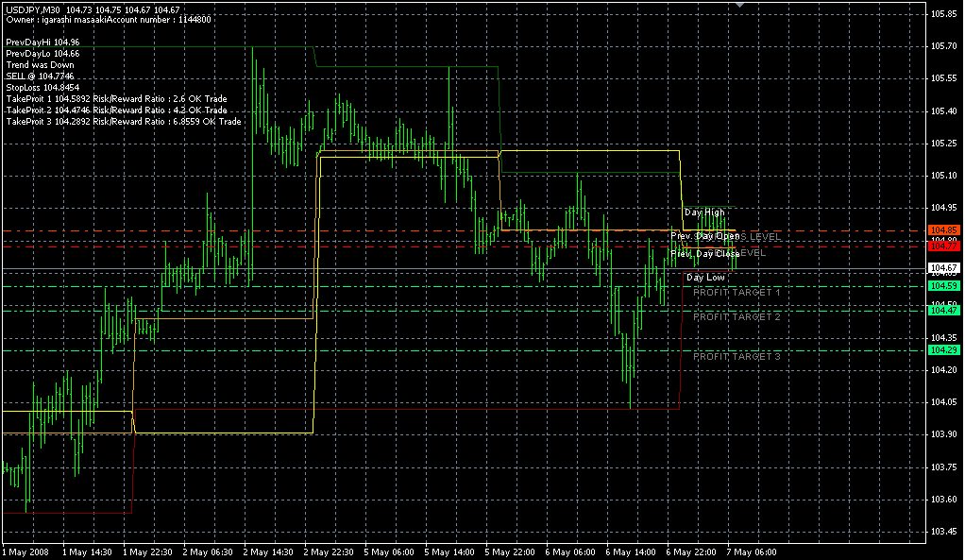Select the SELL @ 104.7746 text line

click(x=40, y=76)
